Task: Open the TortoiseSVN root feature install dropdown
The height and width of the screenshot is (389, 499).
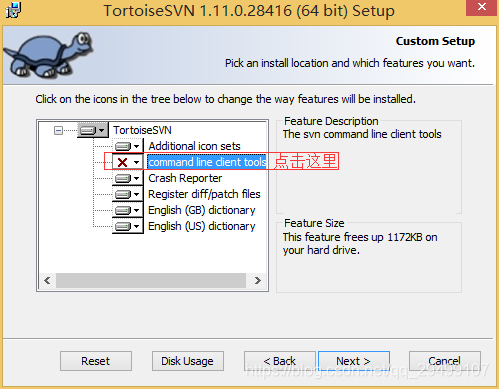Action: 93,130
